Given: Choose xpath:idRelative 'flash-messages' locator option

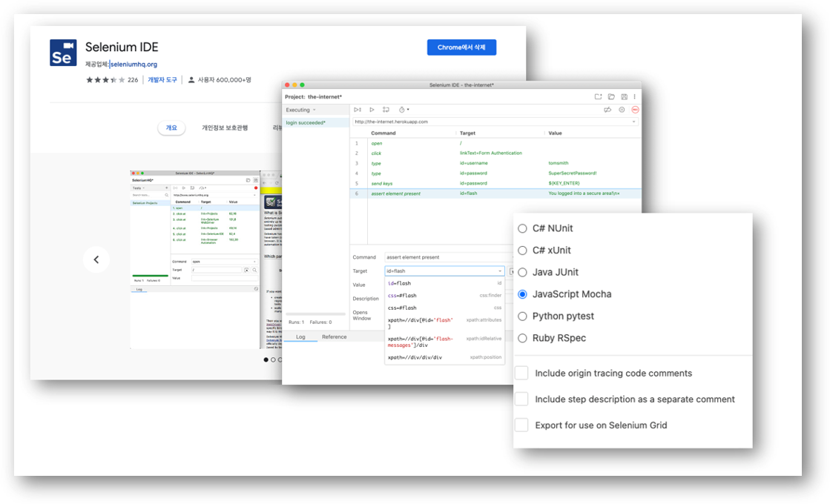Looking at the screenshot, I should (444, 342).
